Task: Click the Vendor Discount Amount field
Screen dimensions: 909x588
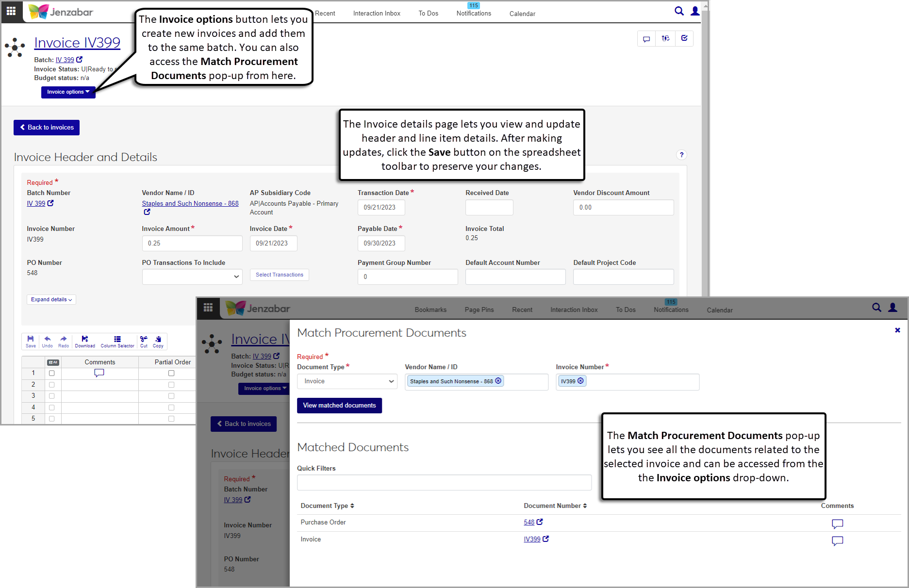Action: point(624,208)
